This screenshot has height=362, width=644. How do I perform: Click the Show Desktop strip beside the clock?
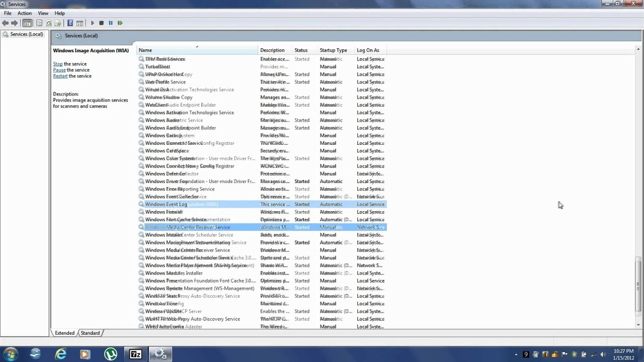click(640, 354)
